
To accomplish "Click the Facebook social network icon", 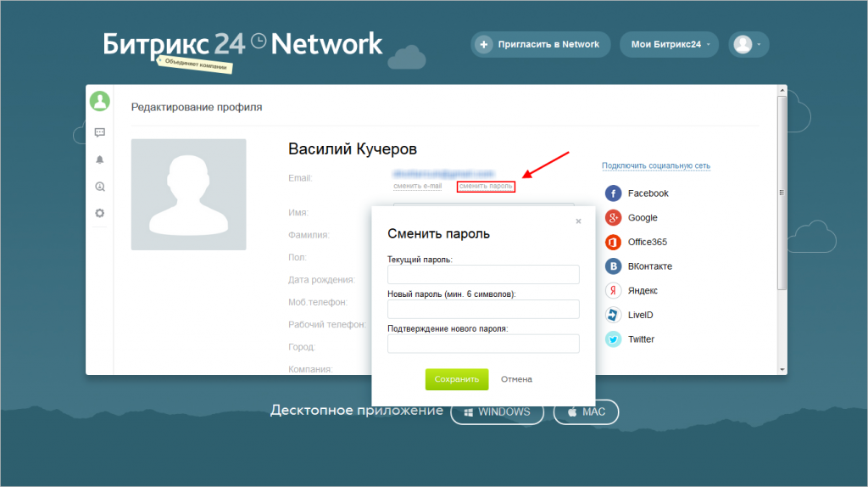I will coord(613,193).
